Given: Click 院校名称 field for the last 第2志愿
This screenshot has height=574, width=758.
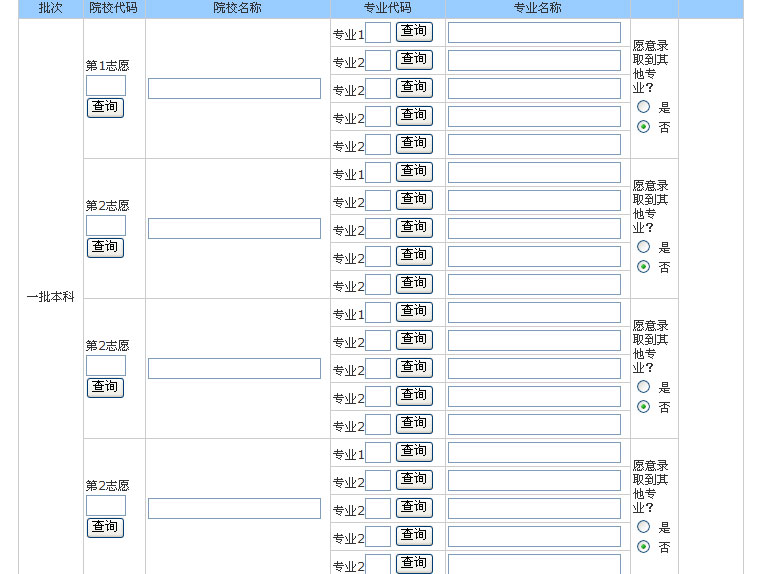Looking at the screenshot, I should point(234,508).
